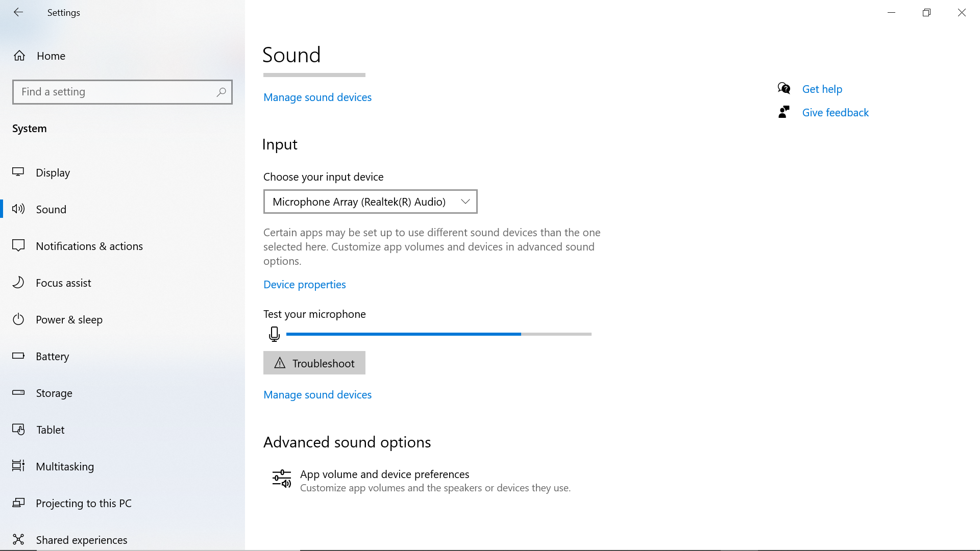Click the Battery icon
Screen dimensions: 980x551
point(18,356)
